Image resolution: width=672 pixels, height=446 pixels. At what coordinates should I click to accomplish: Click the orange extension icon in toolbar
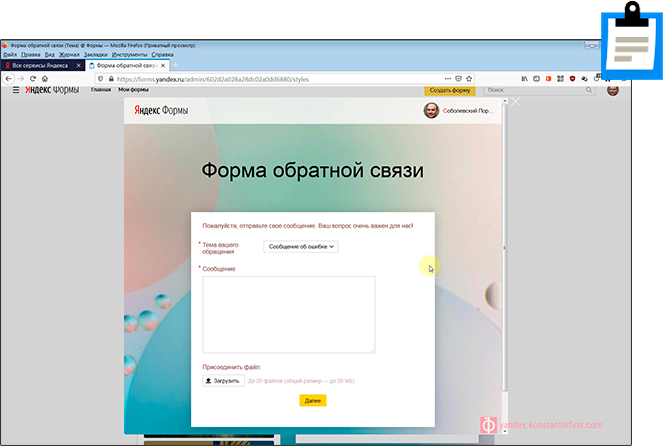click(x=548, y=79)
